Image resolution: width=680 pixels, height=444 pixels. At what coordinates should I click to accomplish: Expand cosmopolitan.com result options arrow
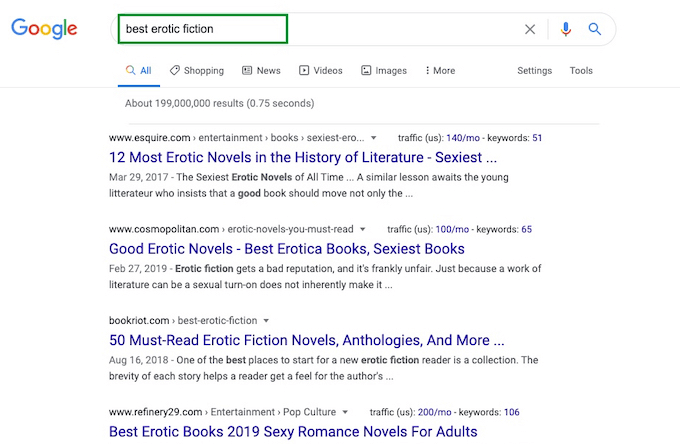coord(363,229)
